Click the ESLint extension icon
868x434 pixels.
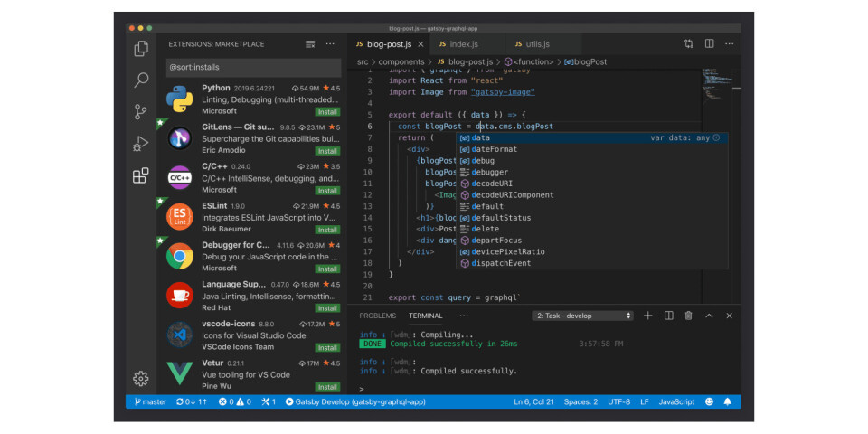point(179,217)
